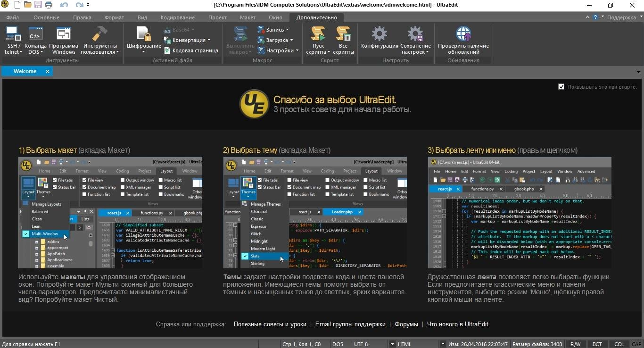The image size is (644, 348).
Task: Uncheck Показывать это при старте checkbox
Action: (x=561, y=87)
